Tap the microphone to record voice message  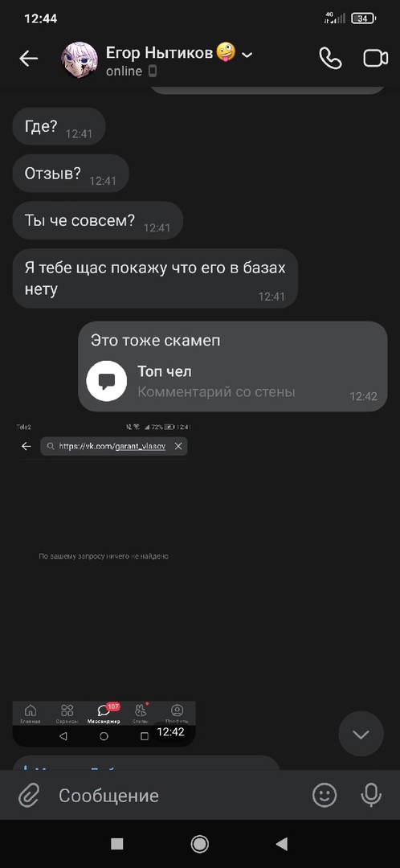pyautogui.click(x=371, y=796)
